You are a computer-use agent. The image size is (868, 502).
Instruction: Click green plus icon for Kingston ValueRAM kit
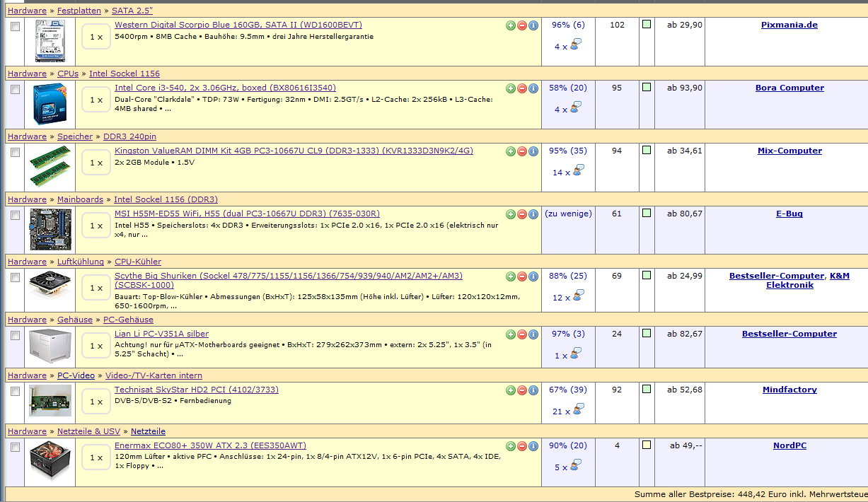[x=511, y=151]
